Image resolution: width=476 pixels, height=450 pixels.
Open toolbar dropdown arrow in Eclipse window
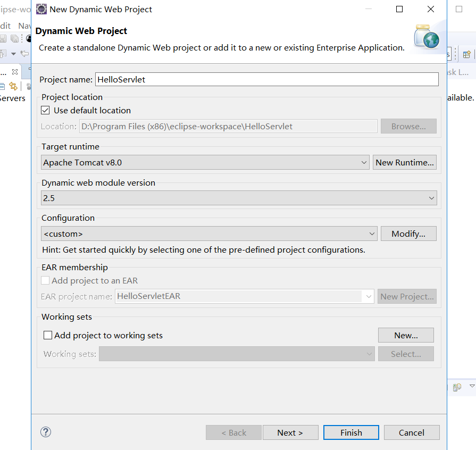click(13, 54)
